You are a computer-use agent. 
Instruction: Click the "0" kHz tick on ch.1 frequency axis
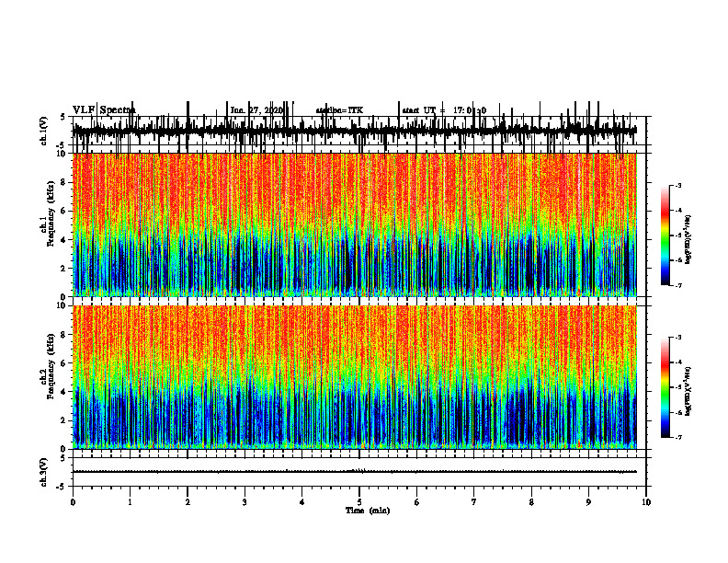pos(64,297)
